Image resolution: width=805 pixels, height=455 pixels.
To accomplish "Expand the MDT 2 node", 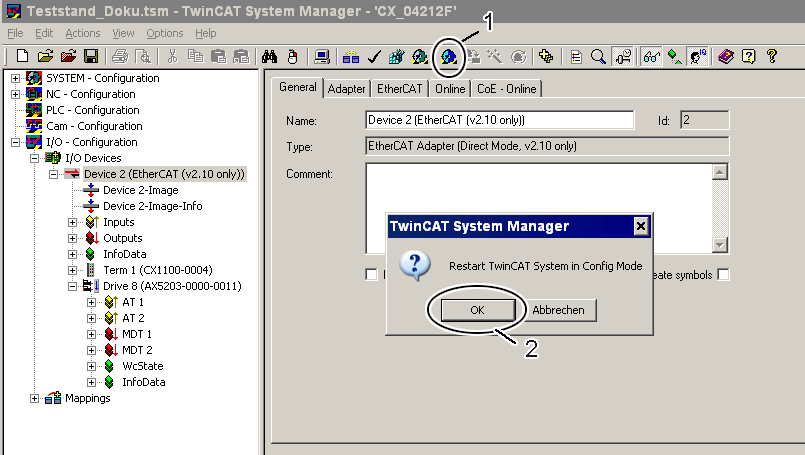I will (x=91, y=350).
